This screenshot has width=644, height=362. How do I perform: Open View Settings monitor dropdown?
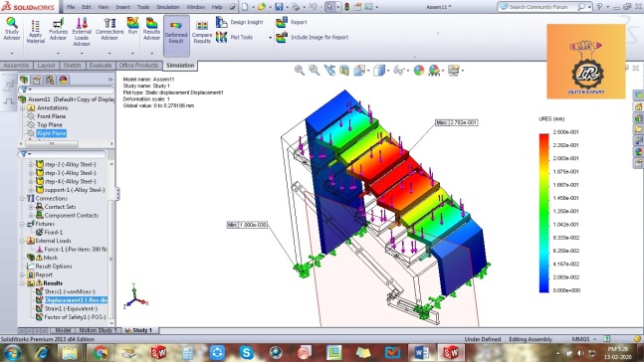455,71
